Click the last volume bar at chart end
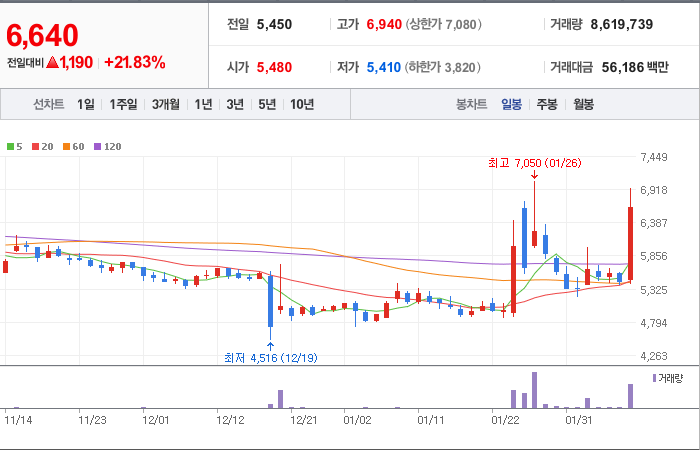This screenshot has height=450, width=700. [630, 396]
